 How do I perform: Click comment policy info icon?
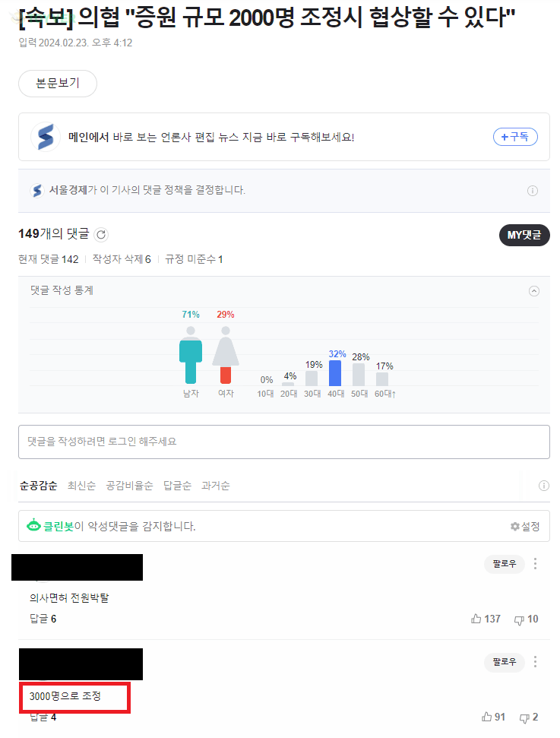tap(533, 191)
